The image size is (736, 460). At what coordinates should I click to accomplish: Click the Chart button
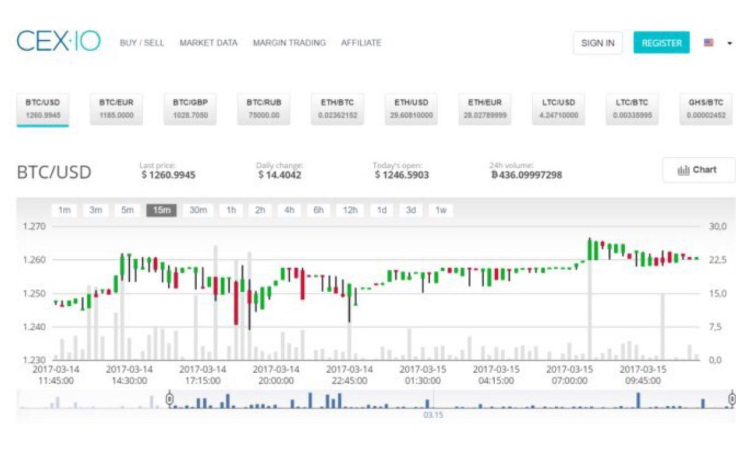pyautogui.click(x=698, y=170)
